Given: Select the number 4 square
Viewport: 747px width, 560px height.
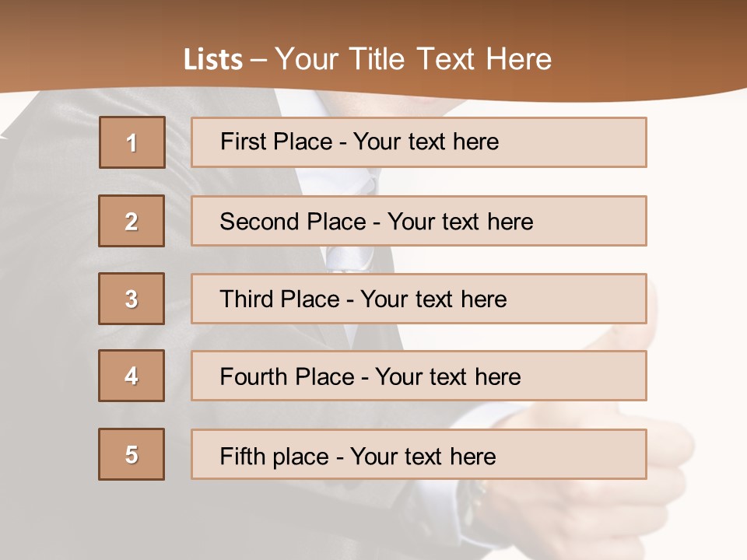Looking at the screenshot, I should (132, 376).
